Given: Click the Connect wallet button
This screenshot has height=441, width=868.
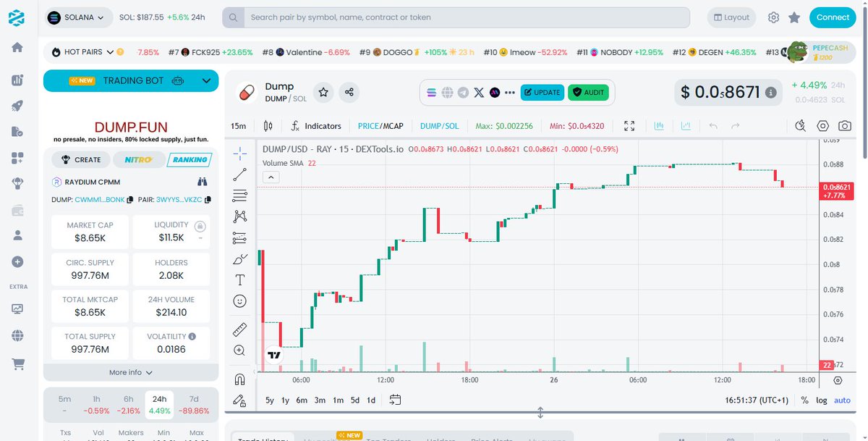Looking at the screenshot, I should pyautogui.click(x=833, y=17).
